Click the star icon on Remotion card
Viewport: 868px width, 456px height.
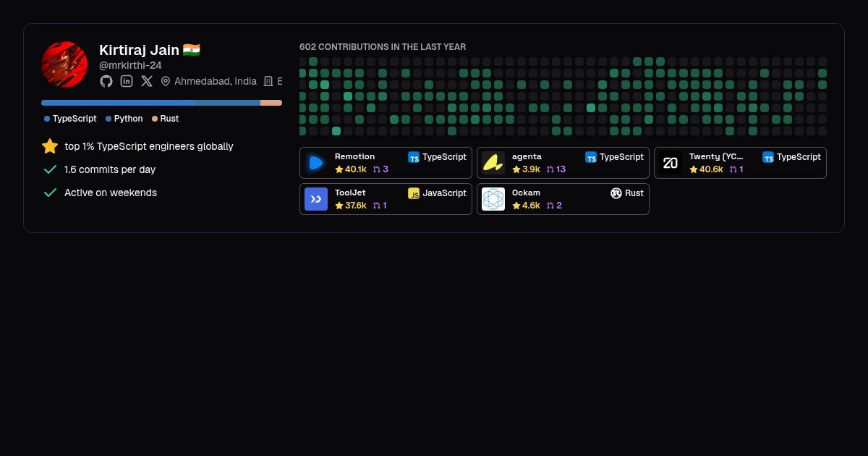[x=339, y=169]
